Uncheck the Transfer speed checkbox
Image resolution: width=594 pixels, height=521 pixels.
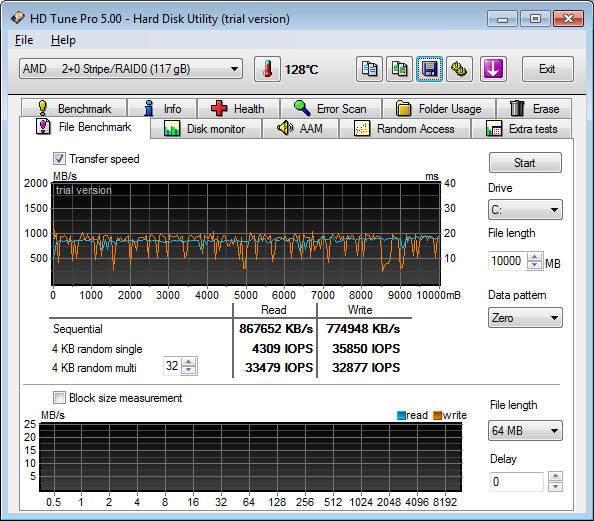59,158
